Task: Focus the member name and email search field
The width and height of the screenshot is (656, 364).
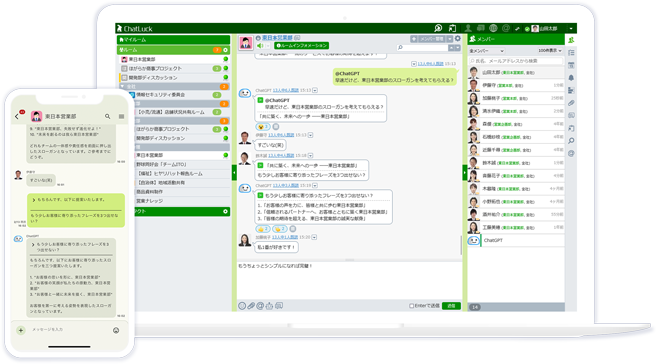Action: (515, 61)
